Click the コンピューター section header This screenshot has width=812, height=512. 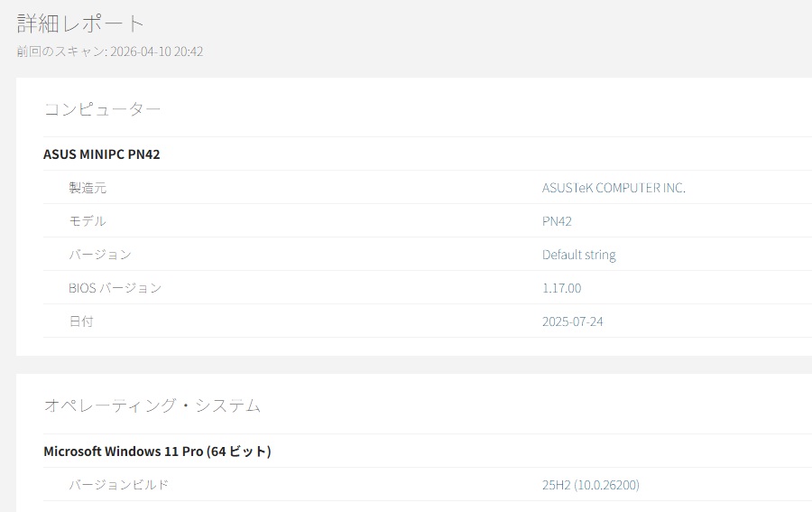pos(102,109)
